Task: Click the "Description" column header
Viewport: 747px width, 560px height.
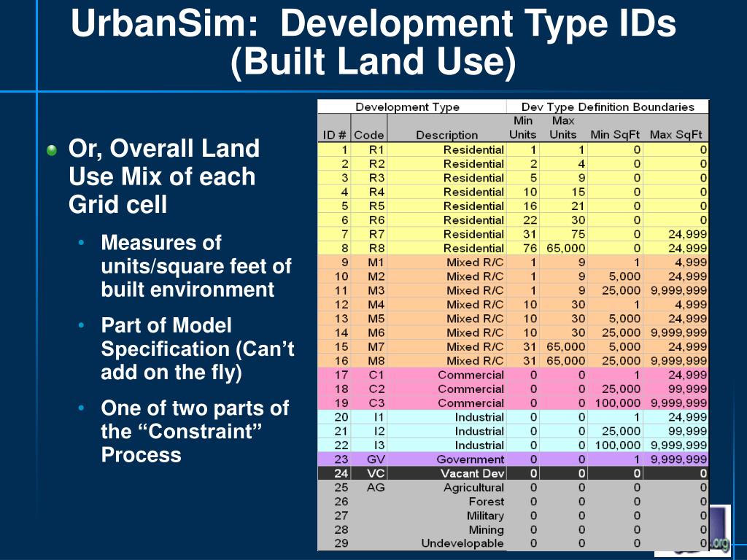Action: click(446, 135)
